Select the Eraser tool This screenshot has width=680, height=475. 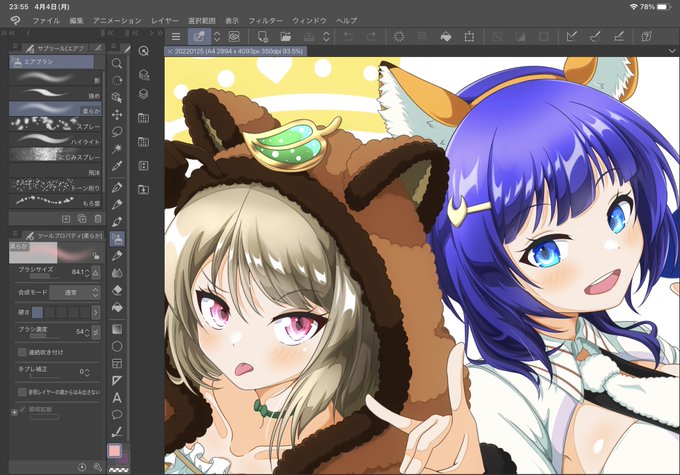(117, 290)
